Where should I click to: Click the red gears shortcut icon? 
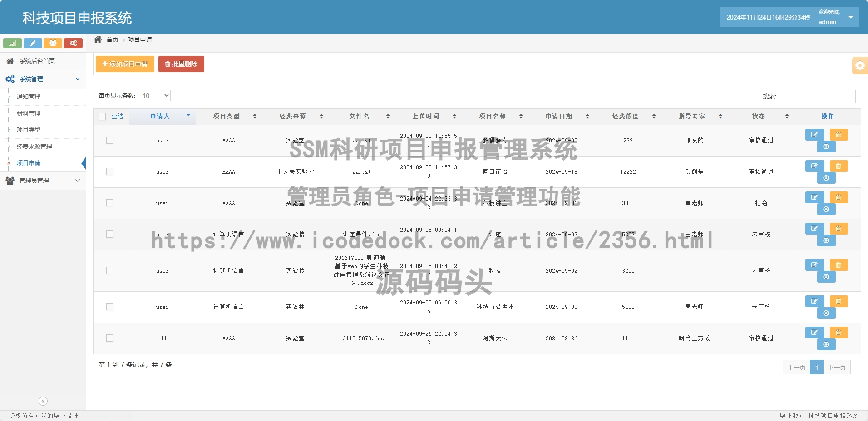(x=73, y=43)
